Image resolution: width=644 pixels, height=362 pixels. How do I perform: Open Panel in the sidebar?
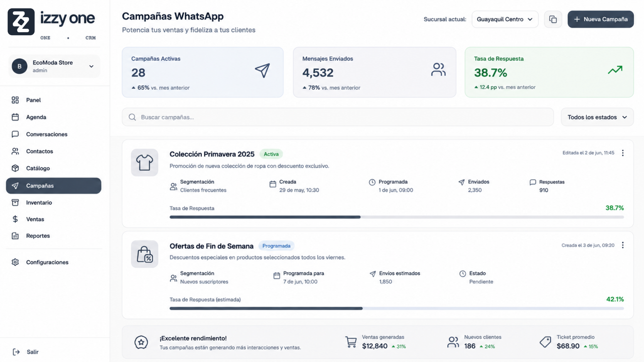point(54,100)
